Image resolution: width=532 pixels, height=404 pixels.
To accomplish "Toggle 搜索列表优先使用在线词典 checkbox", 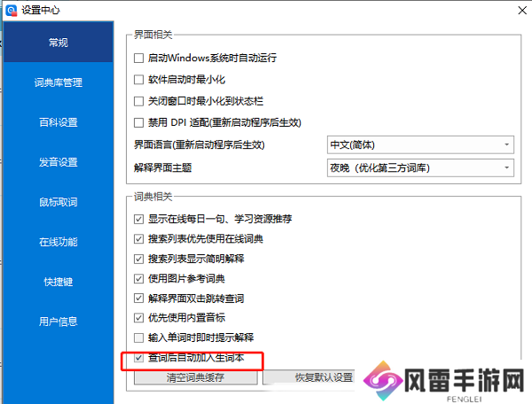I will [138, 239].
